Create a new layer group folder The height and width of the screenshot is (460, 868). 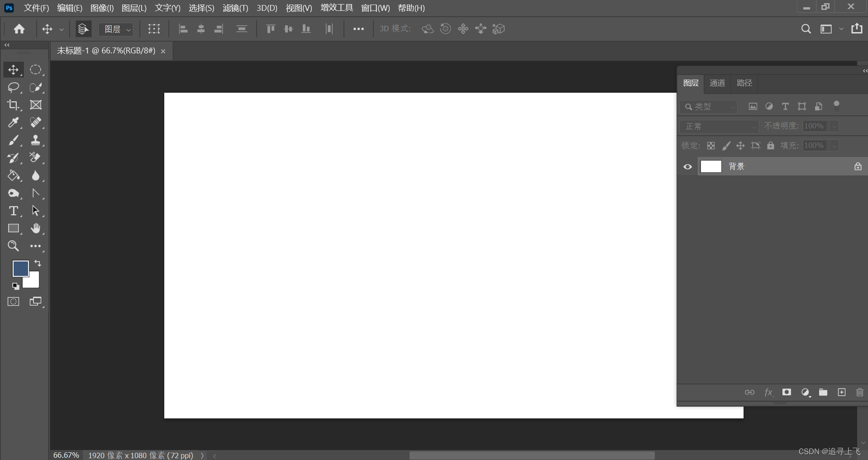[823, 392]
